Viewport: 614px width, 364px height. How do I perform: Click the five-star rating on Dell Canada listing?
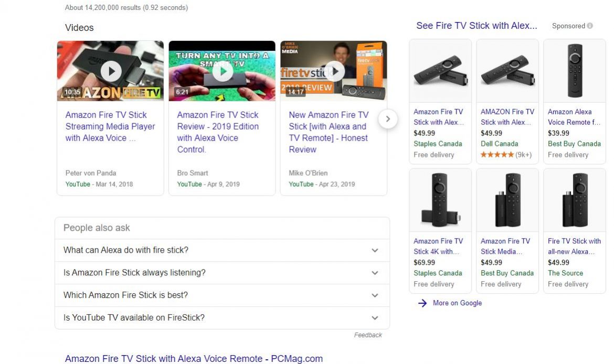click(497, 155)
